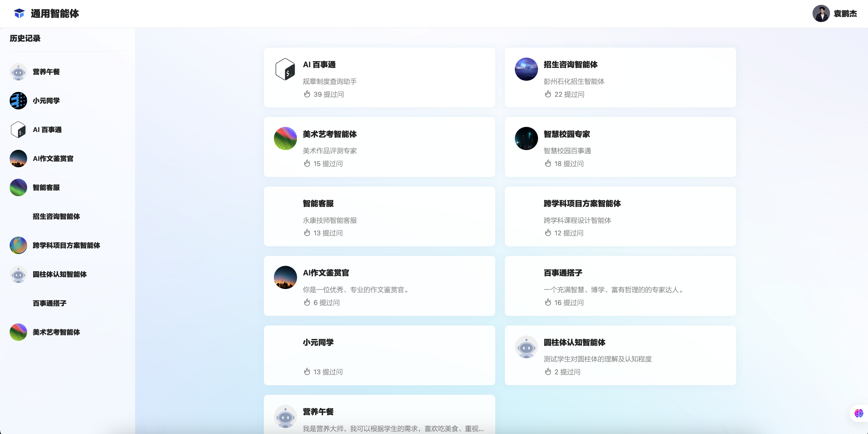Click 美术艺考智能体 card's green hill avatar
This screenshot has width=868, height=434.
click(x=285, y=138)
